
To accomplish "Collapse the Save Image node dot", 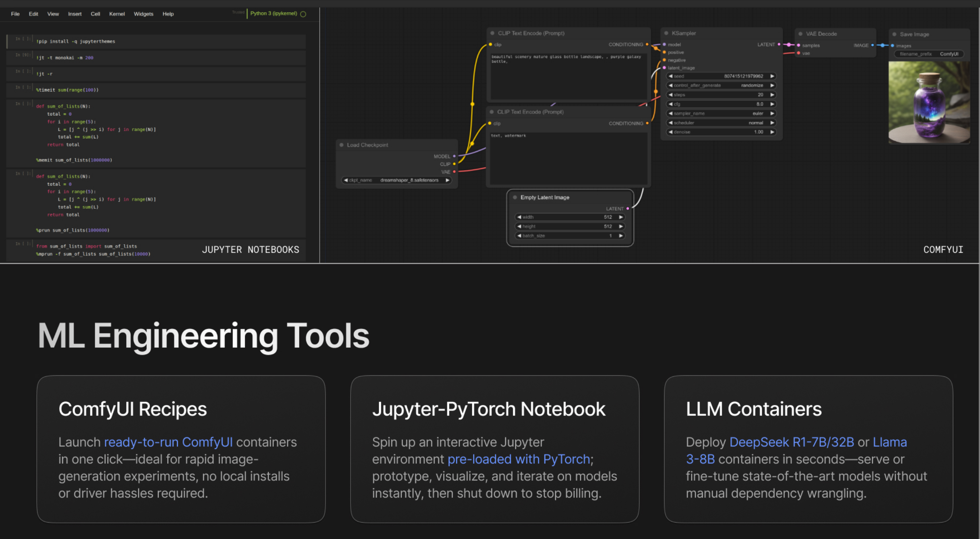I will tap(894, 34).
